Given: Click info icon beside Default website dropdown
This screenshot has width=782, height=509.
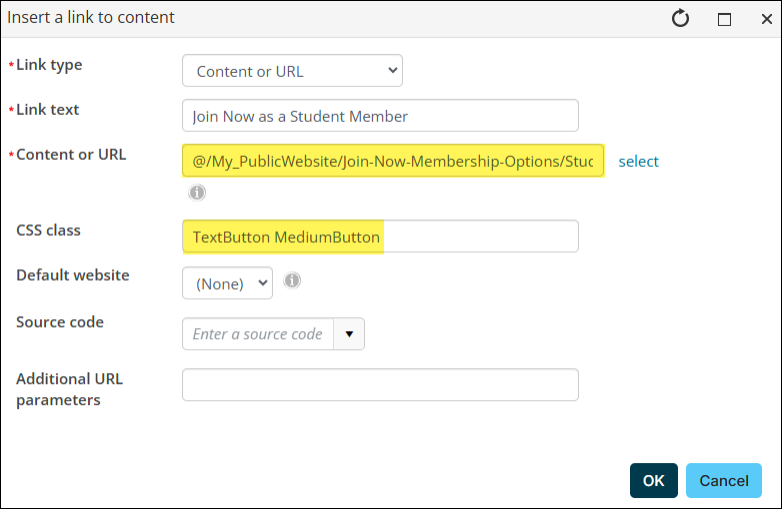Looking at the screenshot, I should [x=292, y=281].
